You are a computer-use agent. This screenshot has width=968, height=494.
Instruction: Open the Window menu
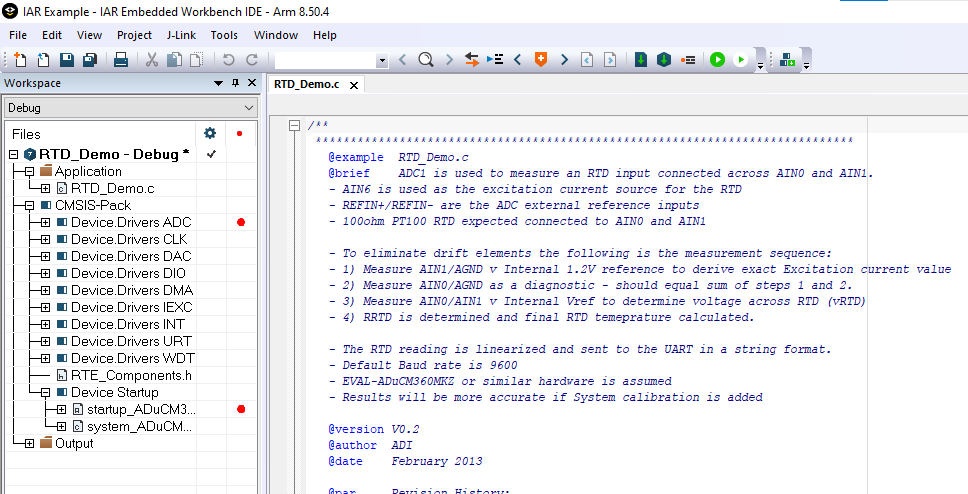(x=276, y=35)
